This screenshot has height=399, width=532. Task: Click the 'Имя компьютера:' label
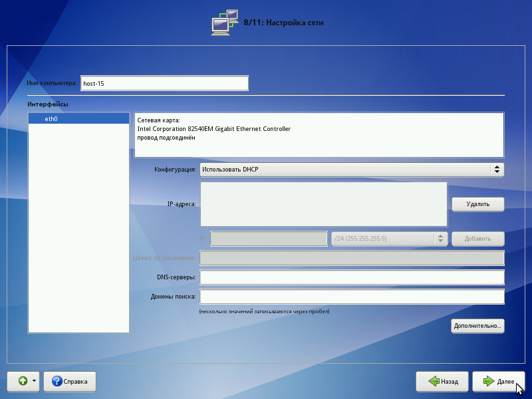[52, 83]
